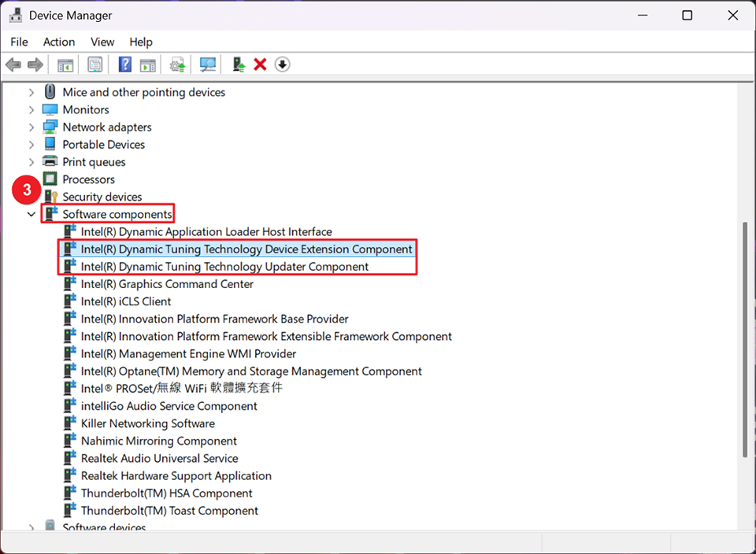Click the Network adapters category icon
Viewport: 756px width, 554px height.
[x=50, y=127]
